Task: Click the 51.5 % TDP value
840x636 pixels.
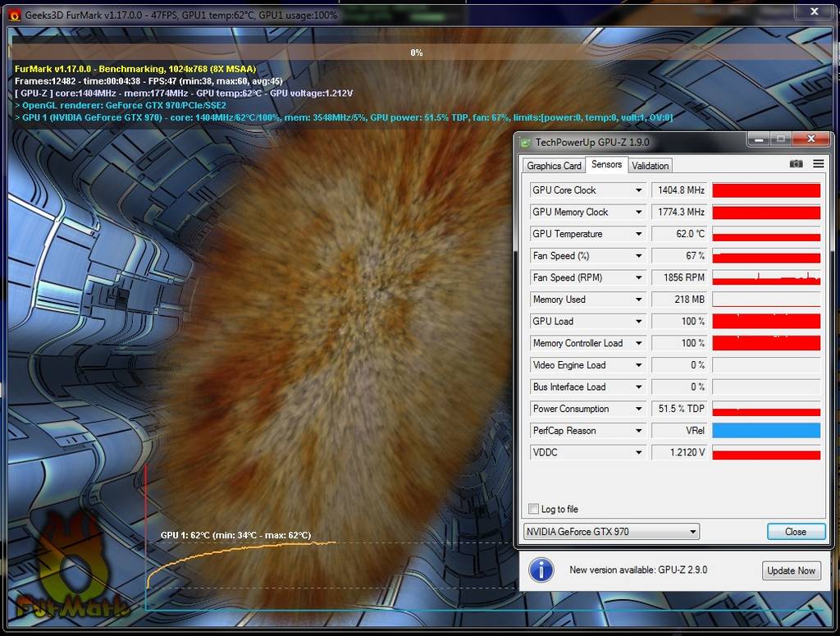Action: pyautogui.click(x=679, y=409)
